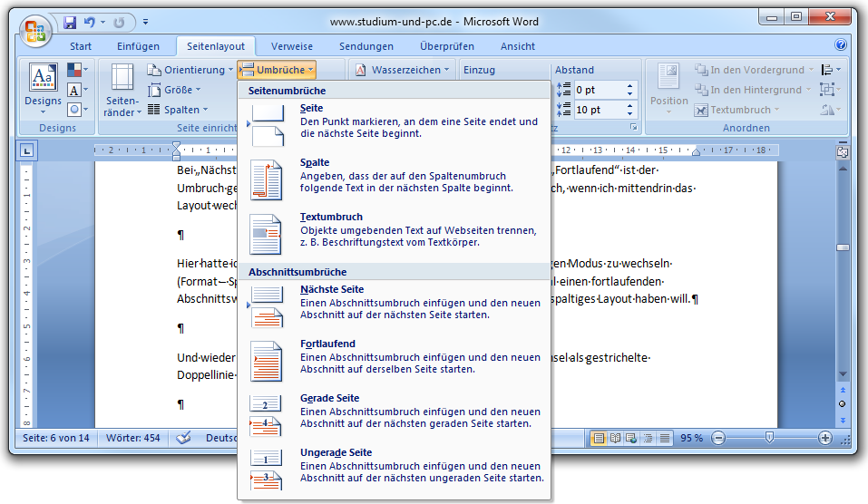868x504 pixels.
Task: Click the spacing before 0 pt field
Action: [599, 90]
